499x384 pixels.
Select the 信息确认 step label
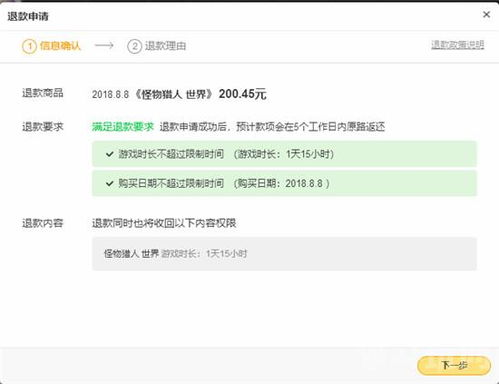(60, 46)
